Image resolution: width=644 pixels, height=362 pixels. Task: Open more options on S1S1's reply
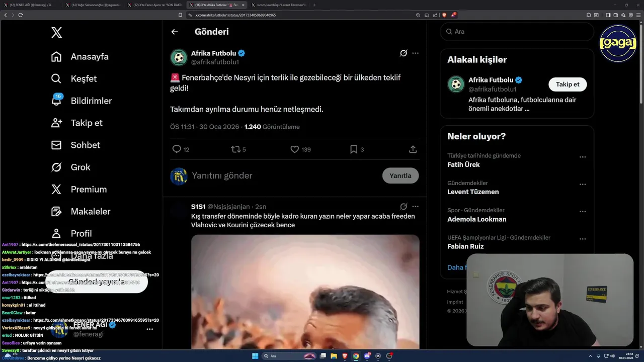(415, 207)
